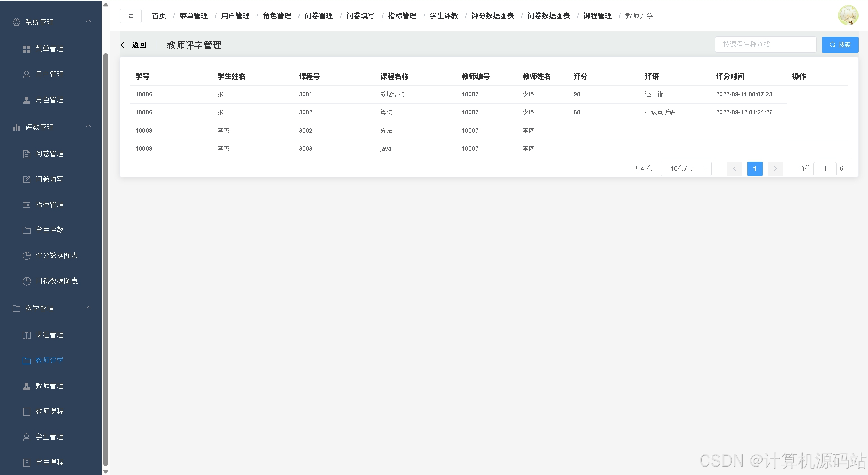Click score value 90
This screenshot has height=475, width=868.
pos(577,94)
